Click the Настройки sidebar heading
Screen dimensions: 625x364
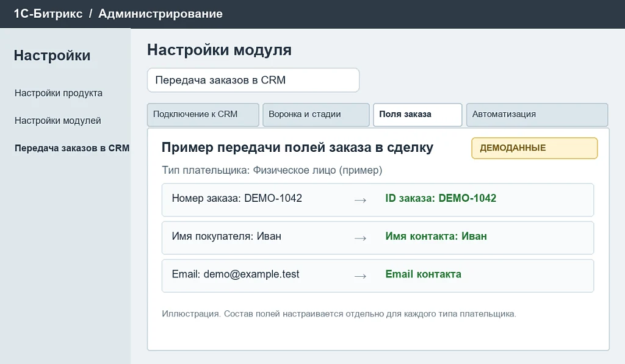coord(52,55)
